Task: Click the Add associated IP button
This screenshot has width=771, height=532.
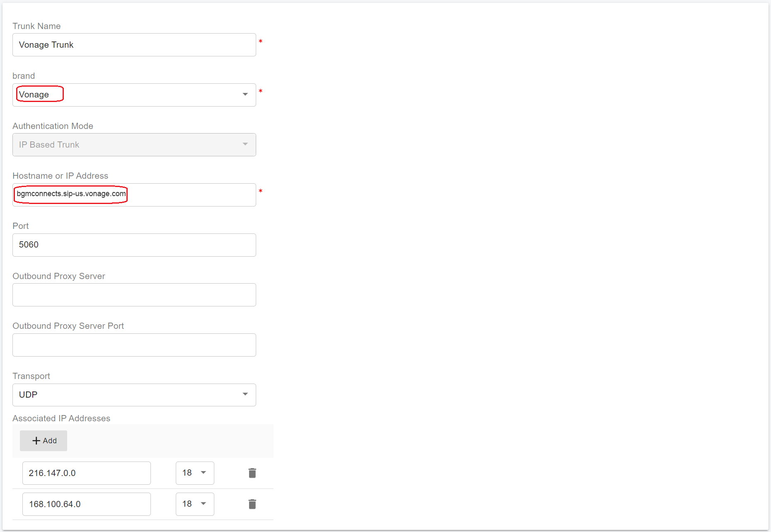Action: pyautogui.click(x=44, y=441)
